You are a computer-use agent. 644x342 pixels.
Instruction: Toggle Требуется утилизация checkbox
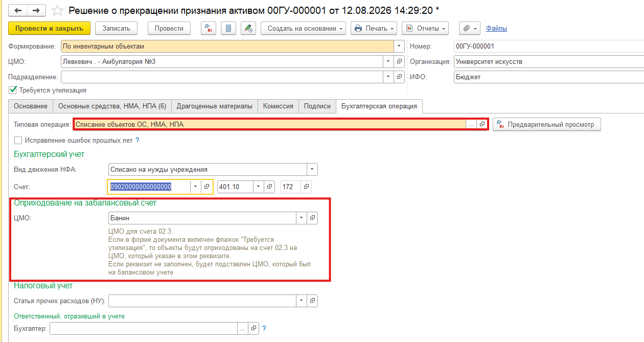[13, 90]
